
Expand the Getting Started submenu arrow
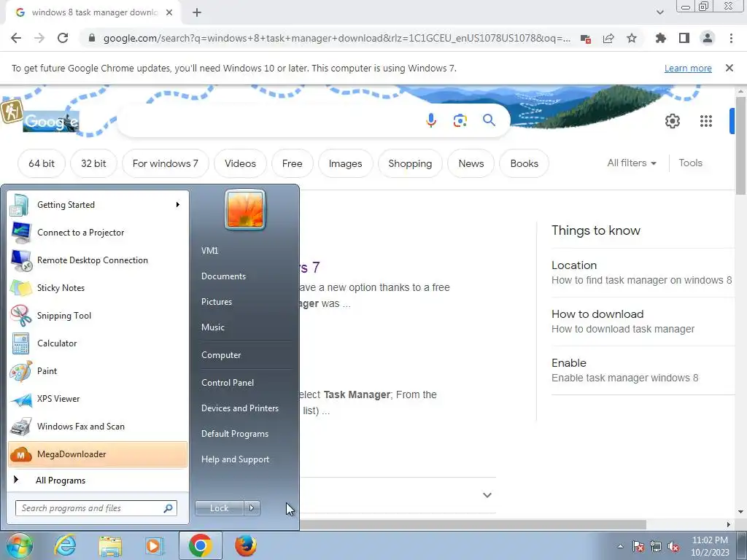(178, 205)
